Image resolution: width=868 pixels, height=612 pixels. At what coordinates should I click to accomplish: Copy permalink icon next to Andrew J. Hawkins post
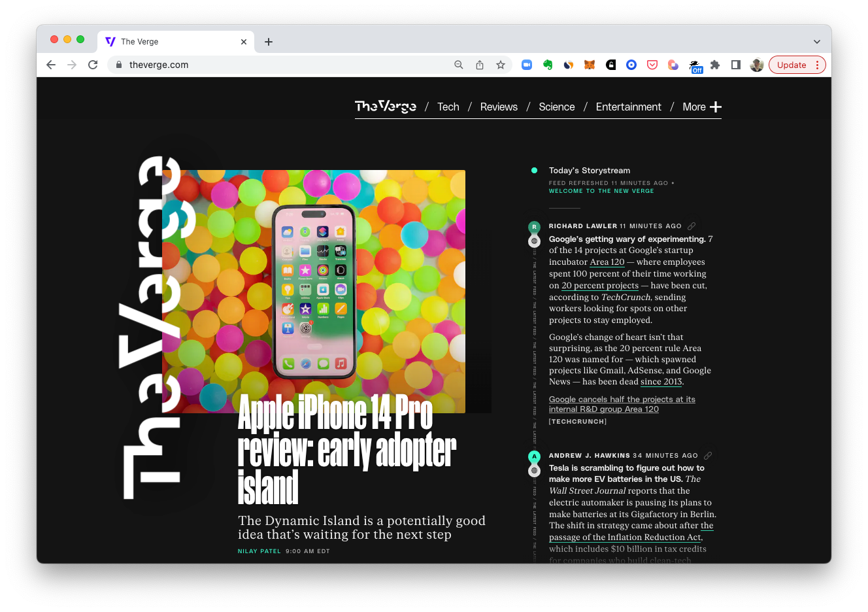click(708, 455)
